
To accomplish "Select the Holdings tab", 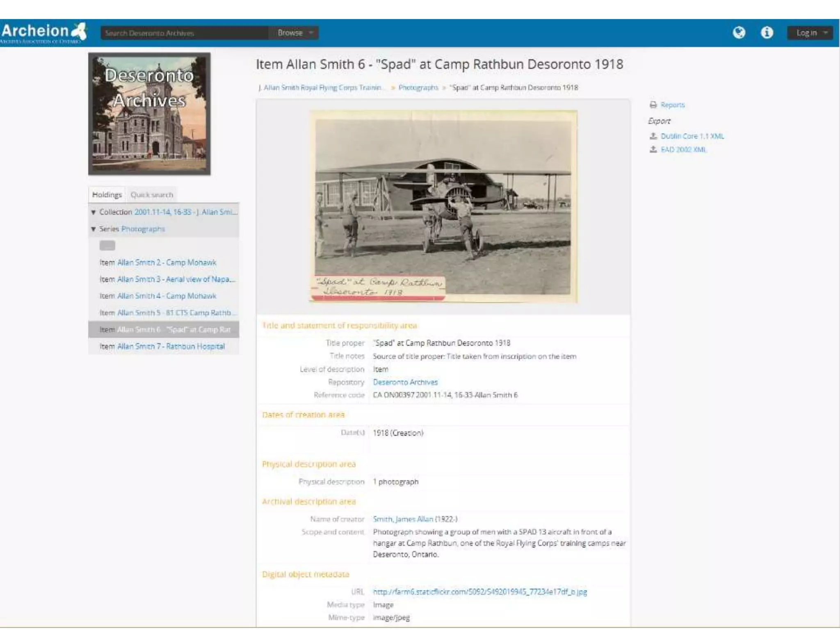I will click(107, 195).
